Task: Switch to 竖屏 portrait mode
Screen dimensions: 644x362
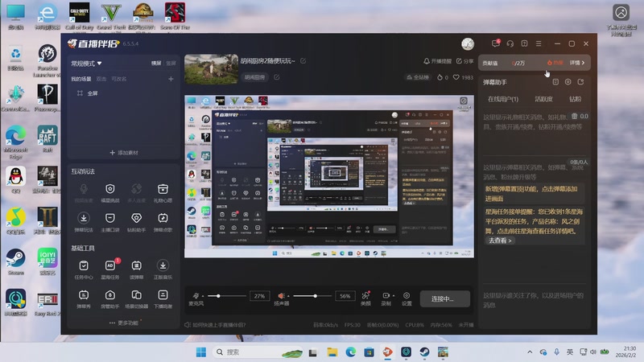Action: 171,64
